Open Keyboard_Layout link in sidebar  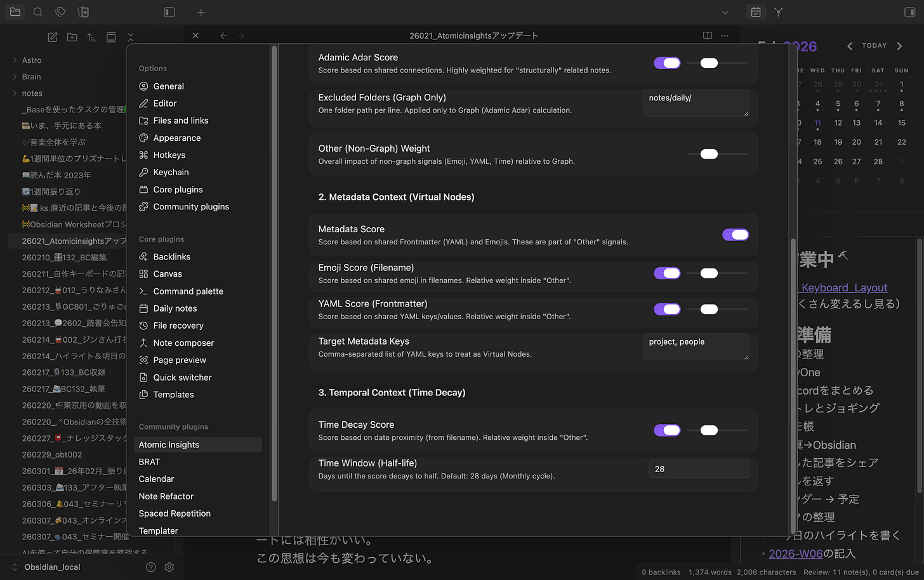pyautogui.click(x=842, y=288)
